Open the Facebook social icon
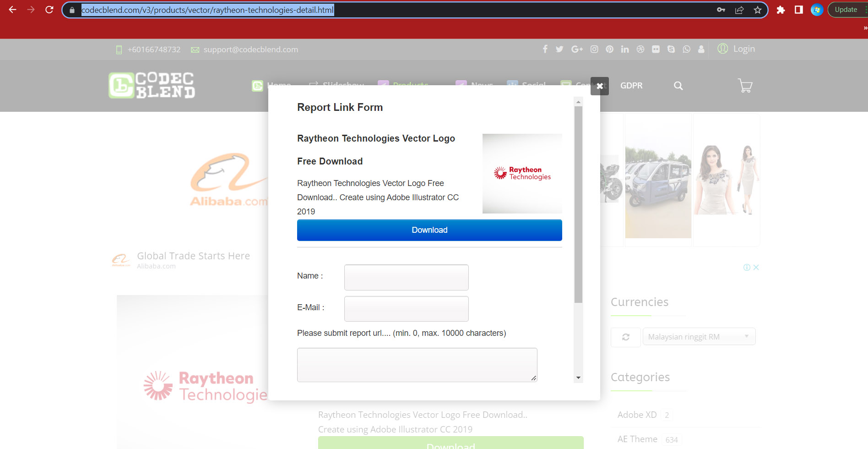This screenshot has width=868, height=449. pos(545,49)
